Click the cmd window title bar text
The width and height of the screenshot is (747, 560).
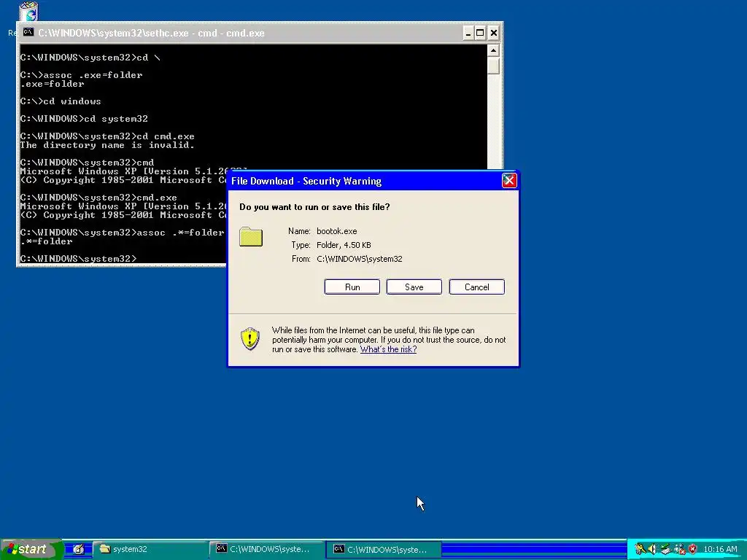[x=151, y=33]
